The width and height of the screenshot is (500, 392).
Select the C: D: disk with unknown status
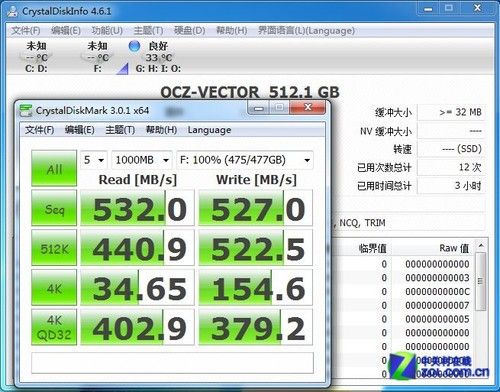click(36, 57)
